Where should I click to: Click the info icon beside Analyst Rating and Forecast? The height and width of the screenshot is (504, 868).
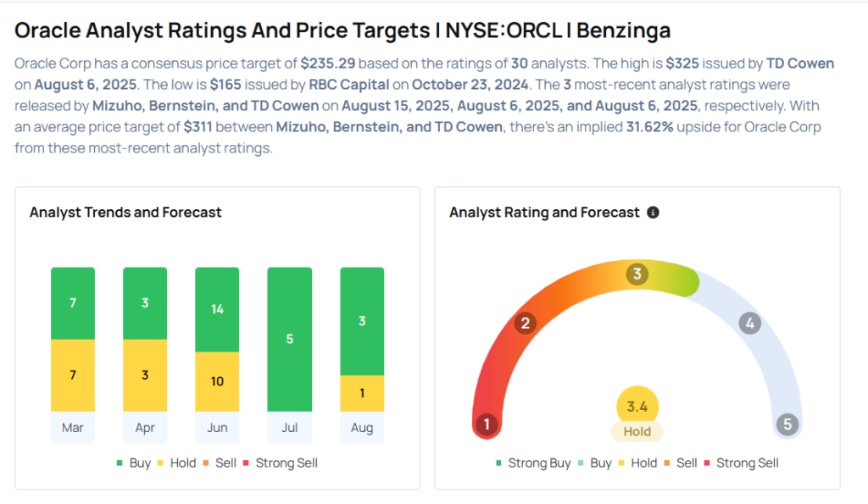tap(653, 213)
